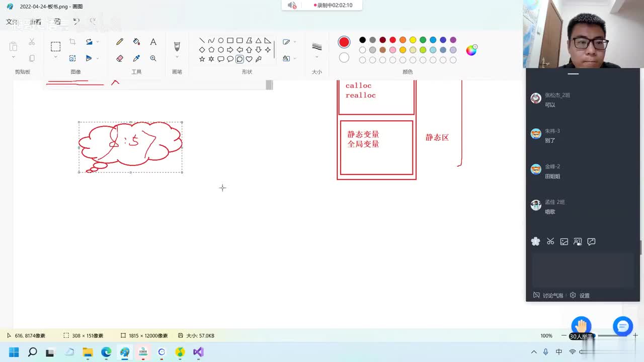This screenshot has height=362, width=644.
Task: Pick the pink color swatch
Action: tap(392, 50)
